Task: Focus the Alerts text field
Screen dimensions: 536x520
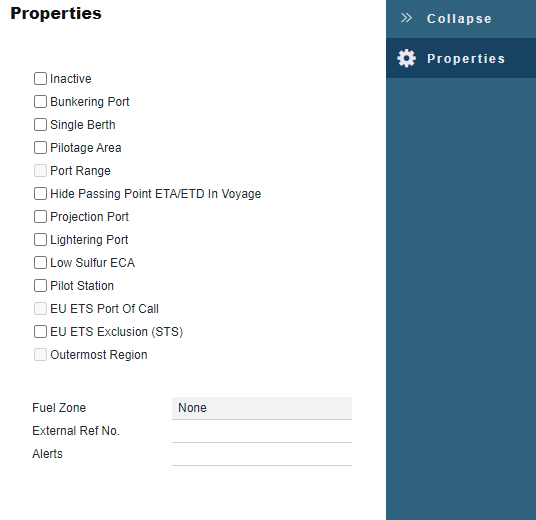Action: [262, 454]
